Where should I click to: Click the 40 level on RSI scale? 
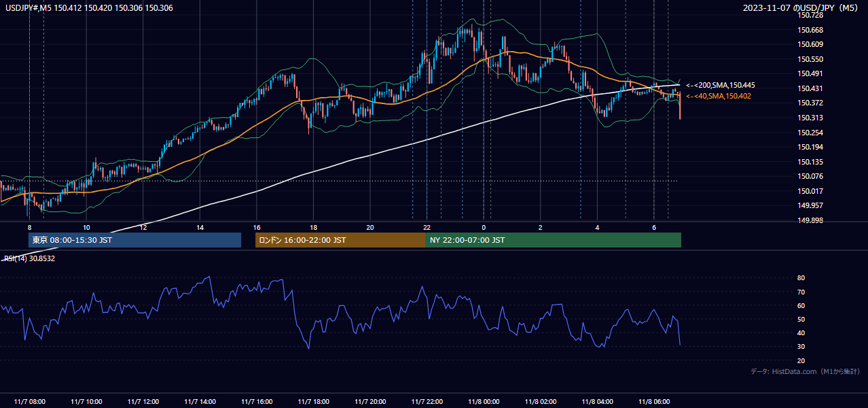click(x=801, y=333)
